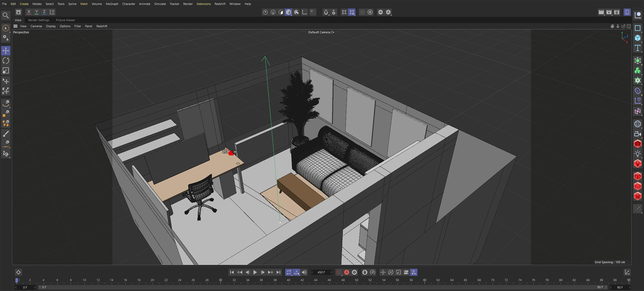Click frame 30 on the timeline ruler
This screenshot has height=291, width=644.
(221, 280)
